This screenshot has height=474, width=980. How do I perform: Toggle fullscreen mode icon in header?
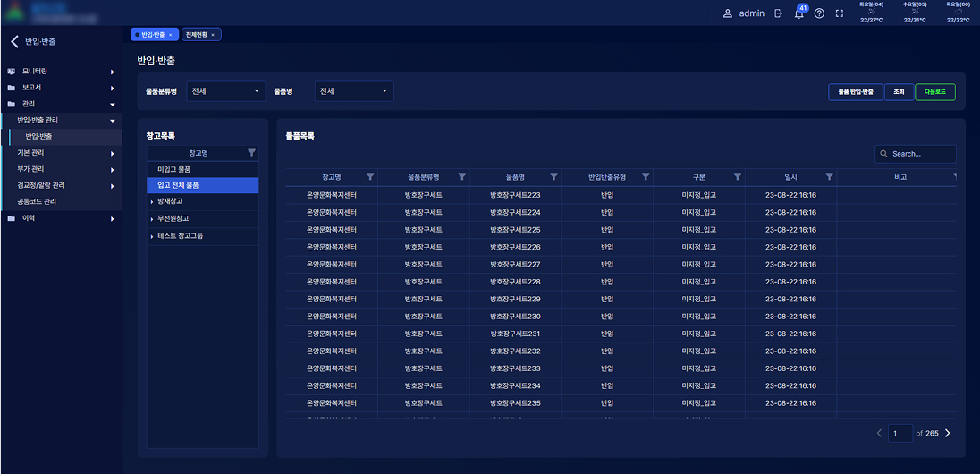pos(839,13)
